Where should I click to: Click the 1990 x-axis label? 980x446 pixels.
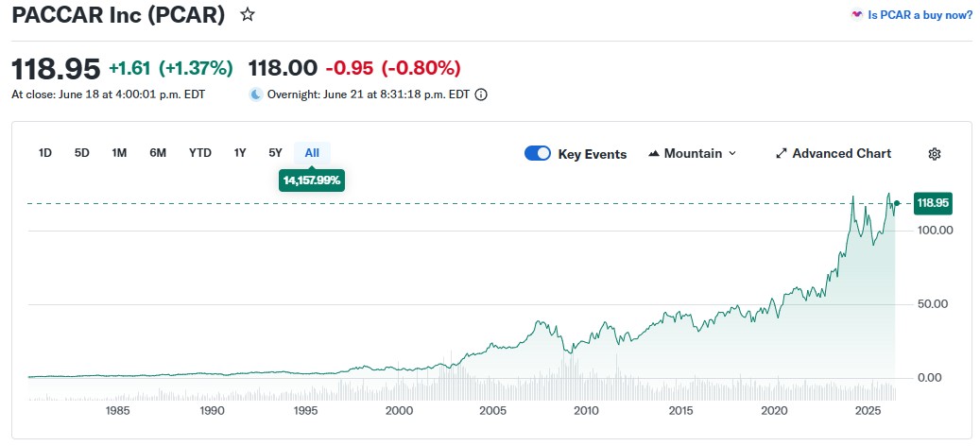pyautogui.click(x=212, y=411)
